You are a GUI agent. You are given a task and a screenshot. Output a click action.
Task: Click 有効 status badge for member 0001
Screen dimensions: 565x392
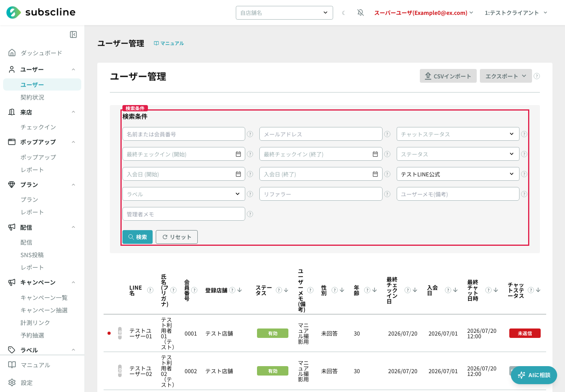point(273,333)
